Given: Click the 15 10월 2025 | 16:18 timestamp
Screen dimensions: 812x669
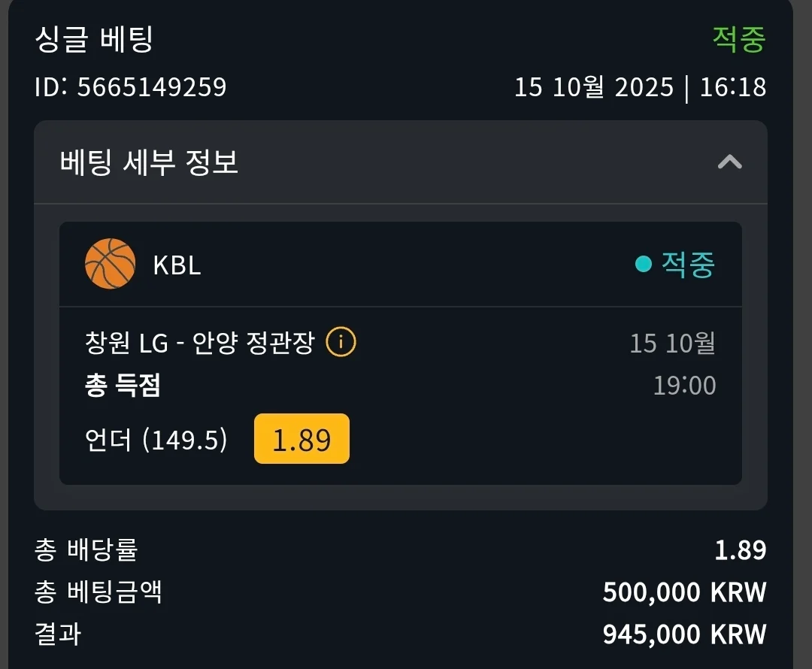Looking at the screenshot, I should [640, 87].
